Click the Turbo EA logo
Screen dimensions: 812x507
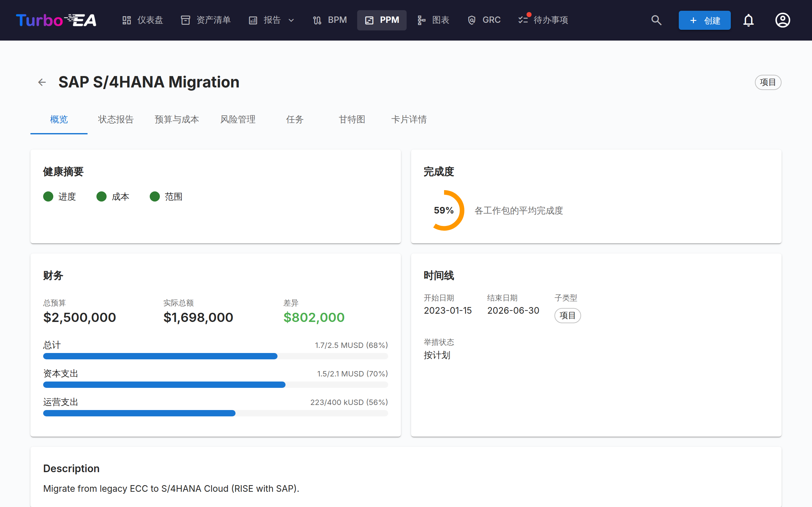56,20
